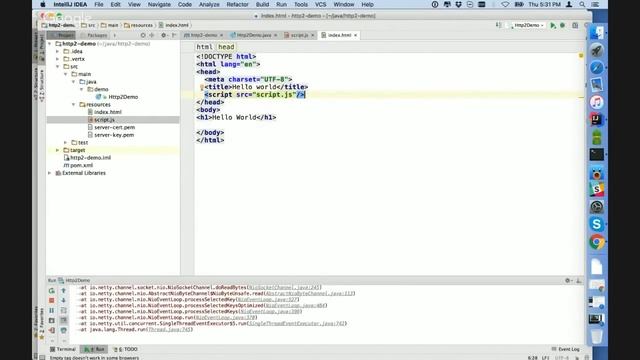The width and height of the screenshot is (640, 360).
Task: Follow the SingleThreadEventExecutor.java stack trace link
Action: 297,323
